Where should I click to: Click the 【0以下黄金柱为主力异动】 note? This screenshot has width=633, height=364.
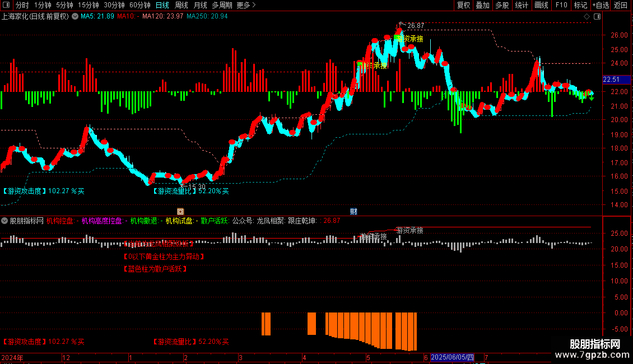[164, 256]
